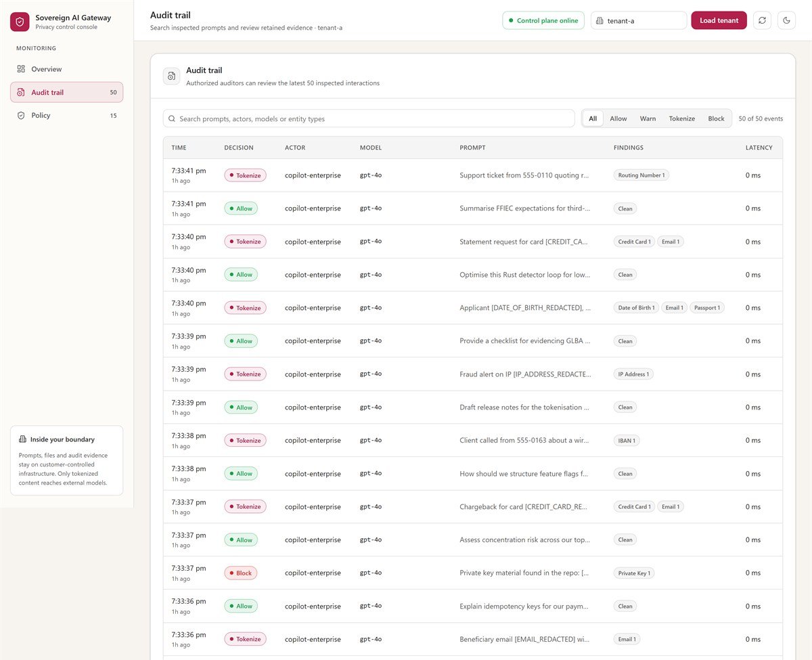Click the refresh icon button in header
This screenshot has height=660, width=812.
click(762, 20)
